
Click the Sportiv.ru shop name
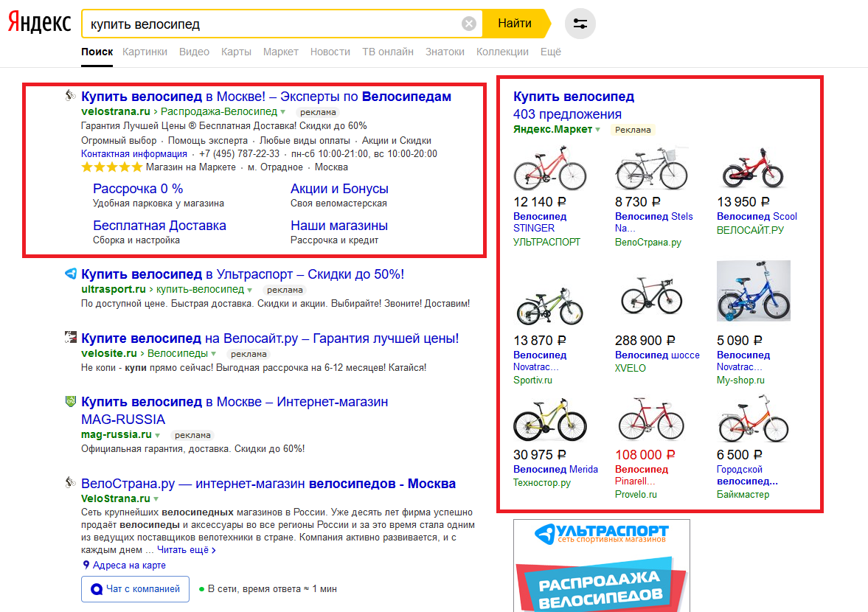[x=532, y=380]
